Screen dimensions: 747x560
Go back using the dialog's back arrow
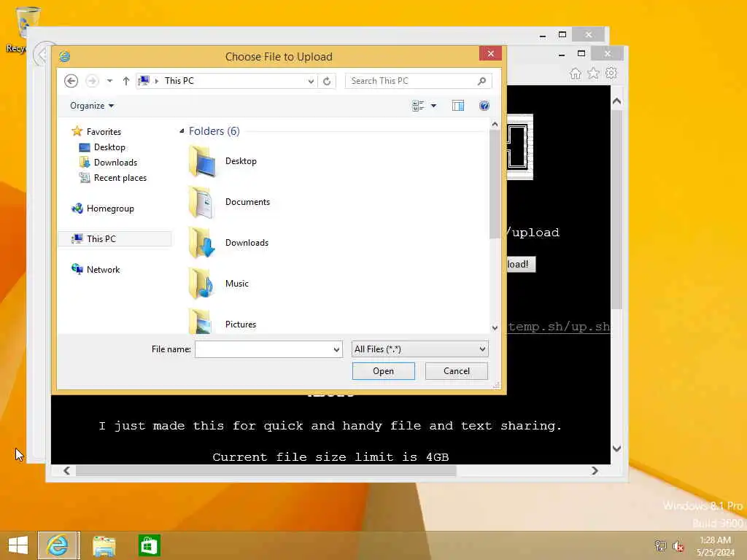pyautogui.click(x=71, y=81)
